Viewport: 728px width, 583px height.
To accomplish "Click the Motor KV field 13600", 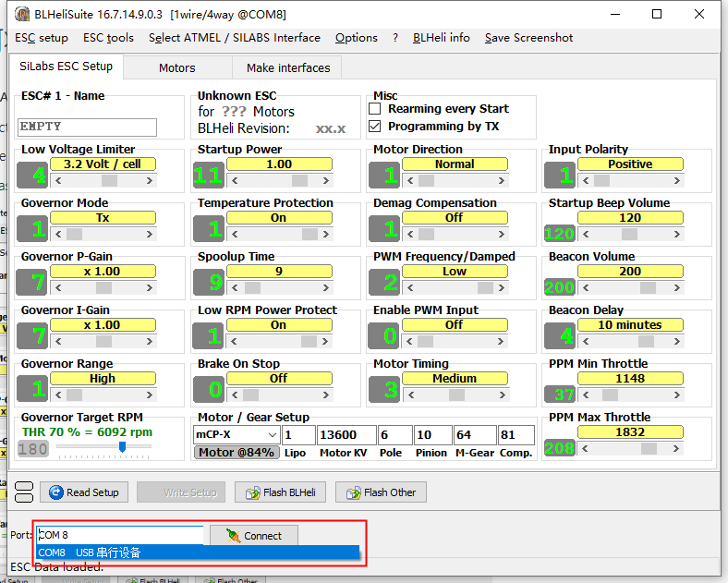I will coord(346,435).
